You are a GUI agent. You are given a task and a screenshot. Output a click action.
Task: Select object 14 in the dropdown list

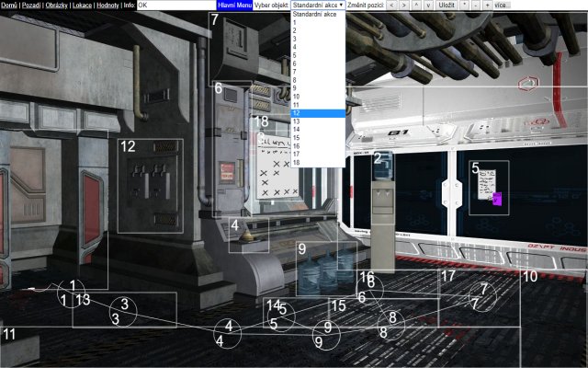click(x=318, y=130)
